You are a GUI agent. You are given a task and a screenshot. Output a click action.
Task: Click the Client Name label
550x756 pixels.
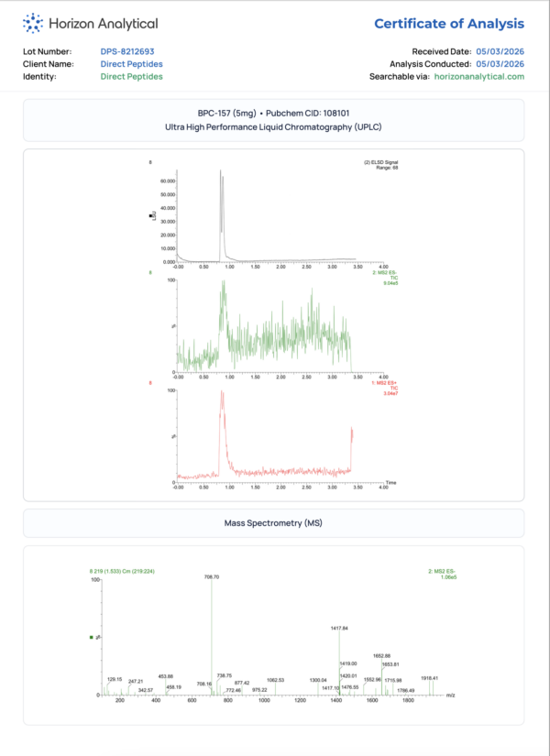[x=49, y=64]
